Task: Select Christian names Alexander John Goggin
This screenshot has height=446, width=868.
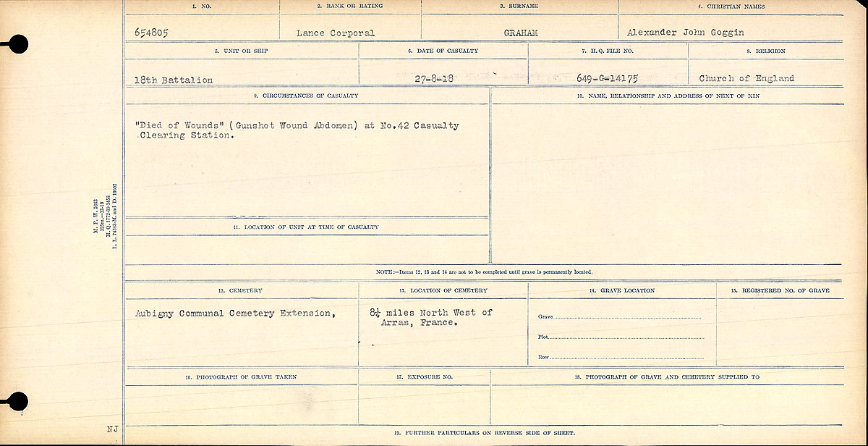Action: (686, 33)
